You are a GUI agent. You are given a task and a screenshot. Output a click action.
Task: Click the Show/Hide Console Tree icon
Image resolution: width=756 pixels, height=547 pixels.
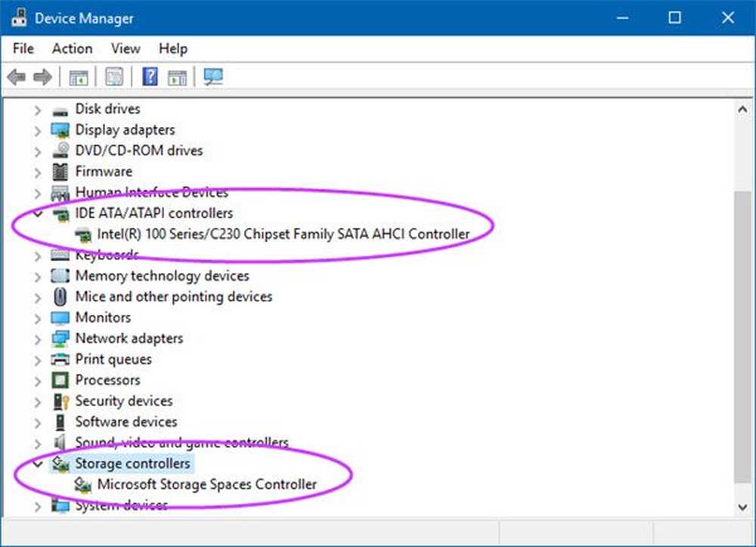click(x=78, y=76)
